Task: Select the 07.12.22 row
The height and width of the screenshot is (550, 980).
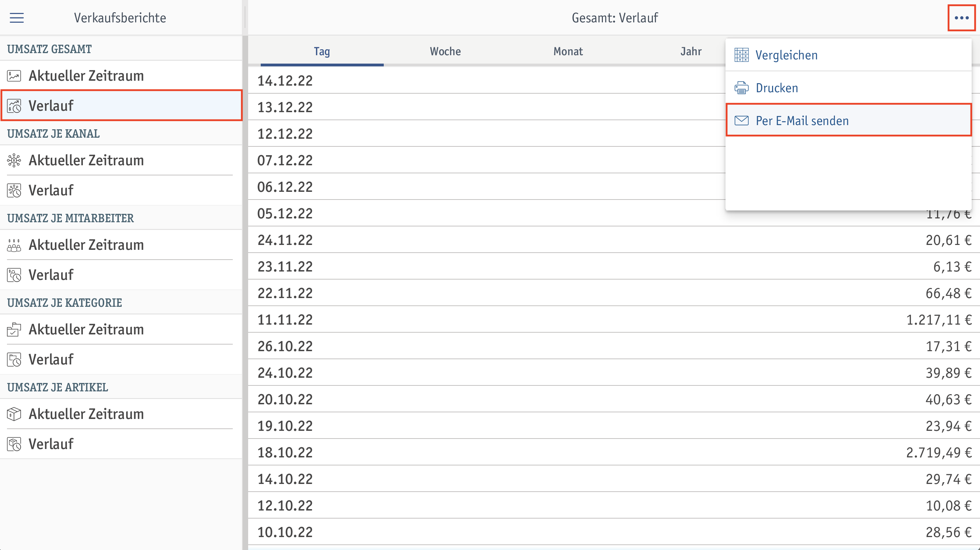Action: [486, 160]
